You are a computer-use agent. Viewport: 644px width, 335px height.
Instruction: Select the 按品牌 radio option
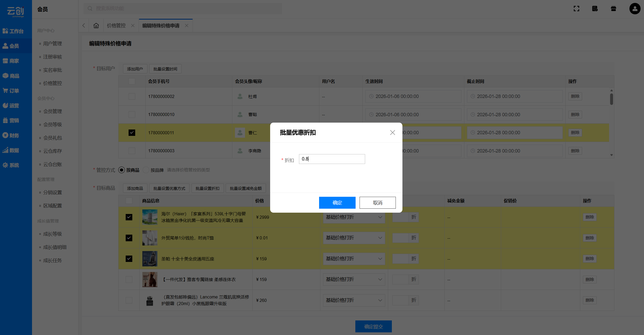(x=146, y=170)
